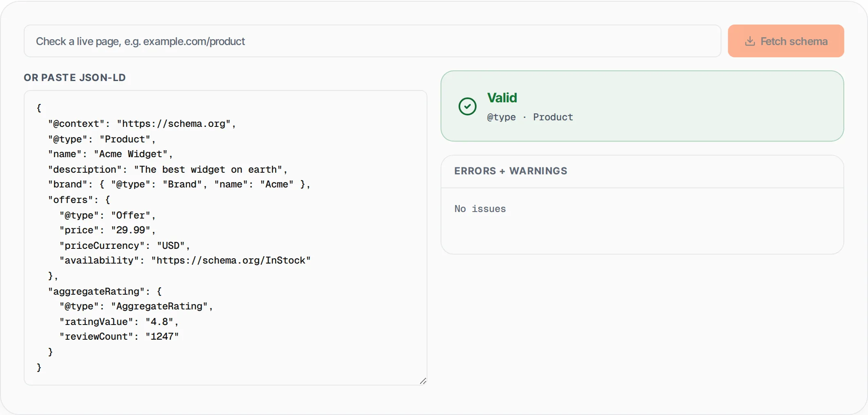Click the green Valid checkmark icon
Viewport: 868px width, 415px height.
point(467,106)
